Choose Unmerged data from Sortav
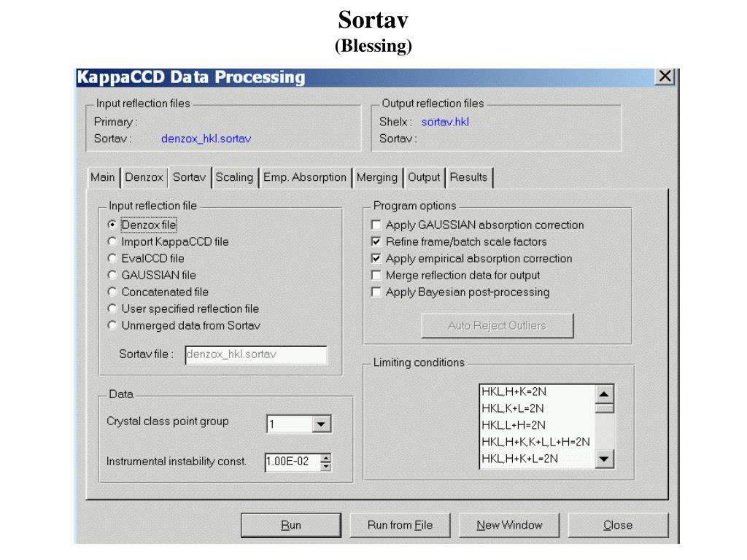 pos(112,325)
